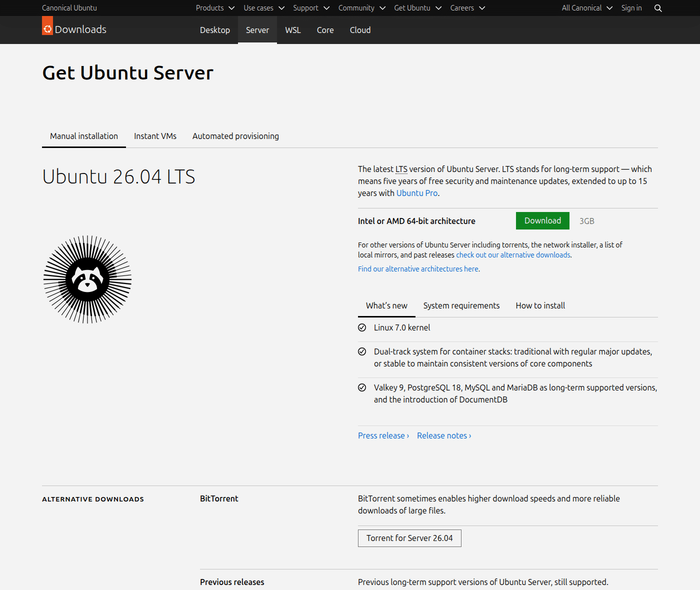This screenshot has width=700, height=590.
Task: Click the check icon beside Linux 7.0 kernel
Action: coord(362,327)
